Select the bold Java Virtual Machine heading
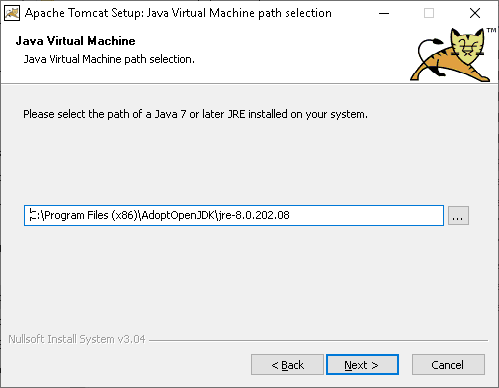 pos(76,41)
